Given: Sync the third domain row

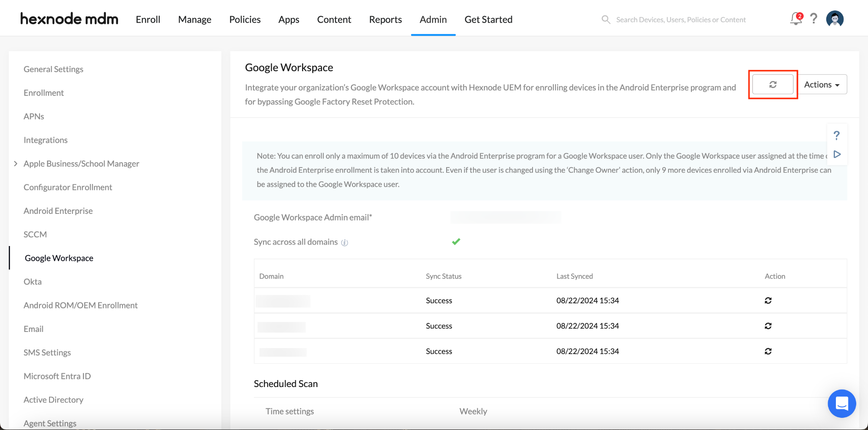Looking at the screenshot, I should coord(768,351).
